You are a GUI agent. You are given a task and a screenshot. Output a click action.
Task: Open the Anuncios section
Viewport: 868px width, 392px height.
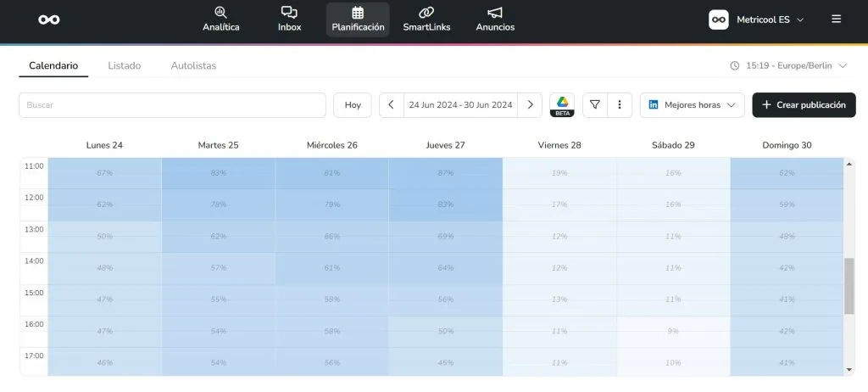(495, 20)
